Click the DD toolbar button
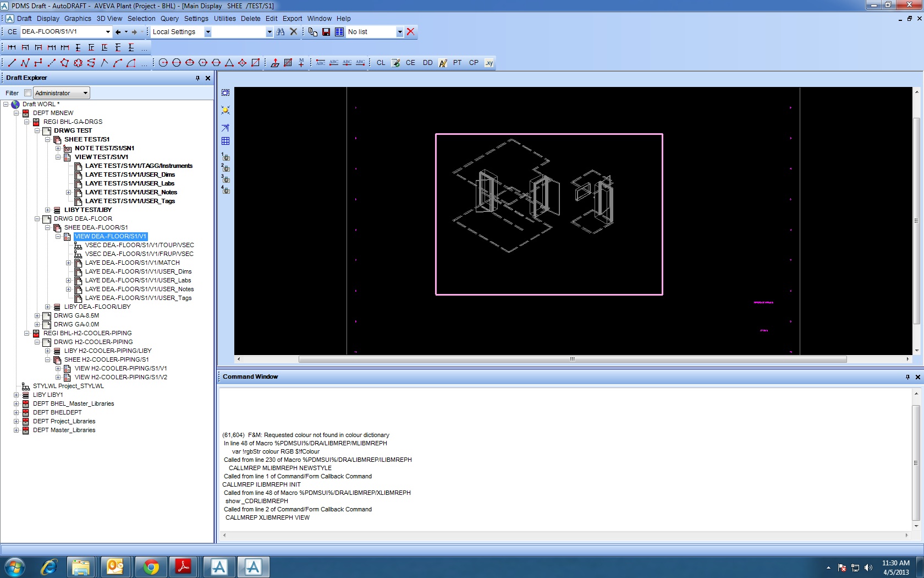The height and width of the screenshot is (578, 924). click(x=428, y=63)
